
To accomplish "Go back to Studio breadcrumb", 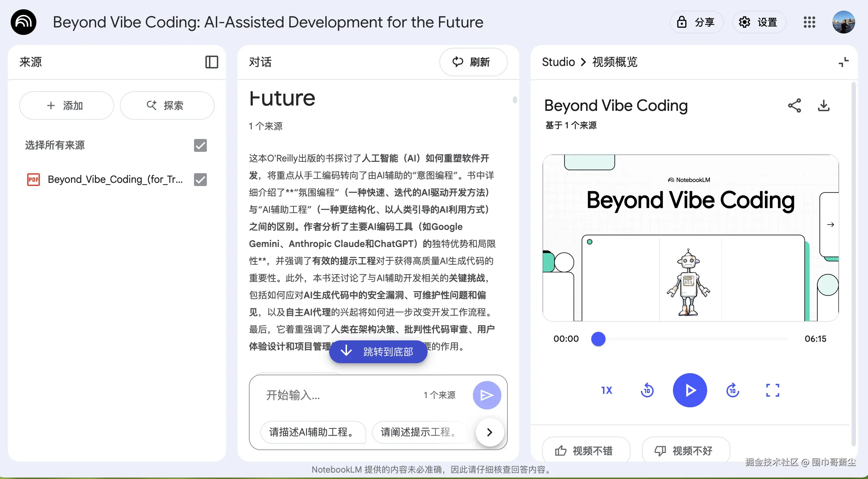I will (x=558, y=62).
